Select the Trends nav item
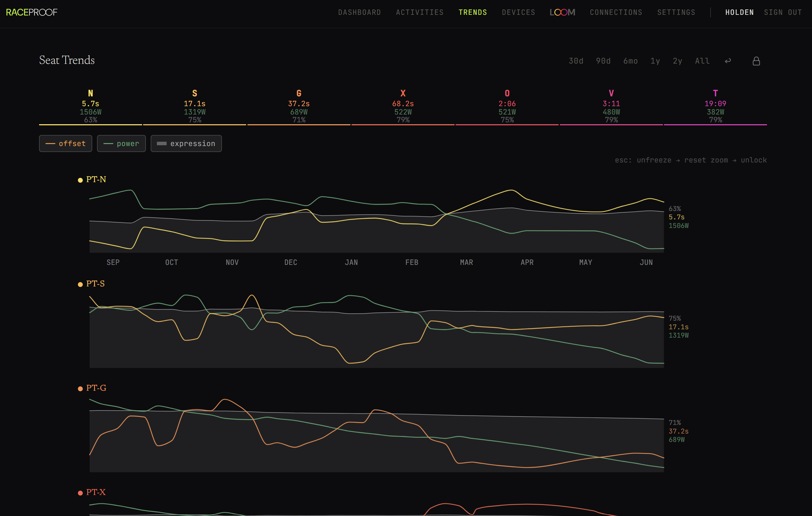This screenshot has width=812, height=516. [473, 12]
